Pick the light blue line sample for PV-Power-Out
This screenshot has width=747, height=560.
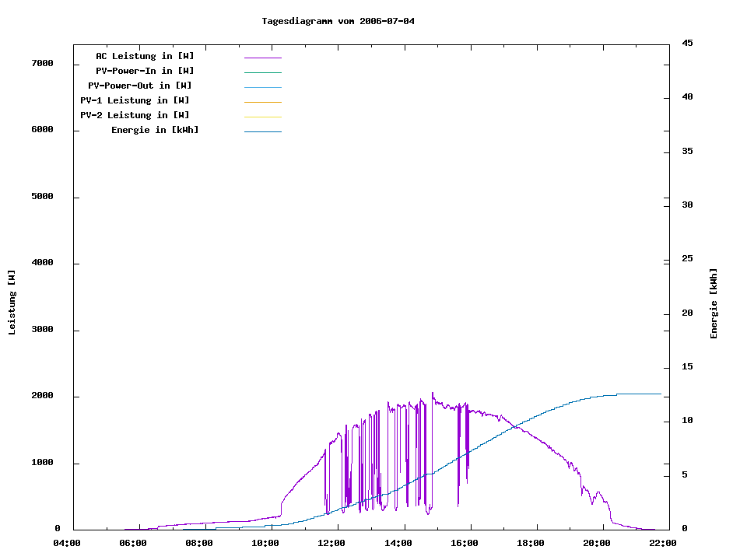262,87
